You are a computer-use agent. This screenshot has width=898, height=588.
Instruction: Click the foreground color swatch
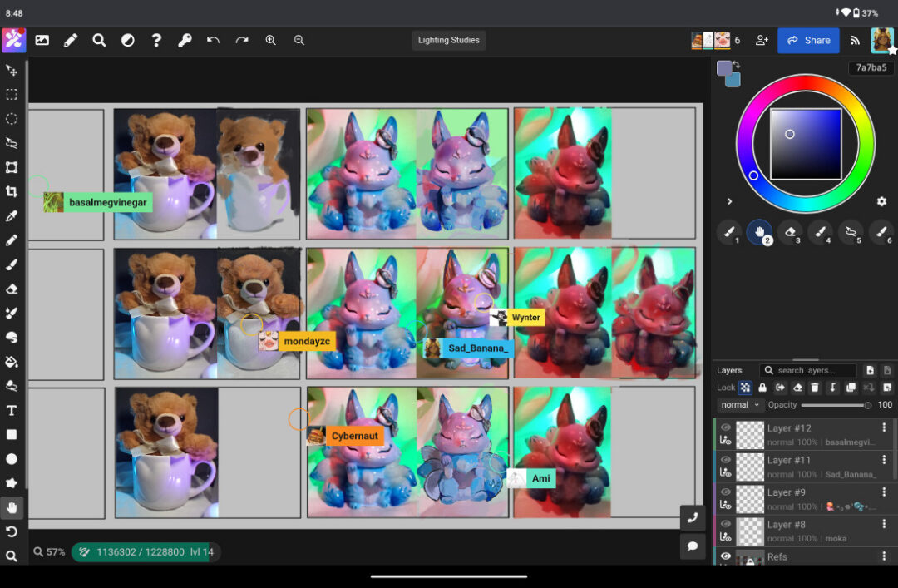pos(724,68)
